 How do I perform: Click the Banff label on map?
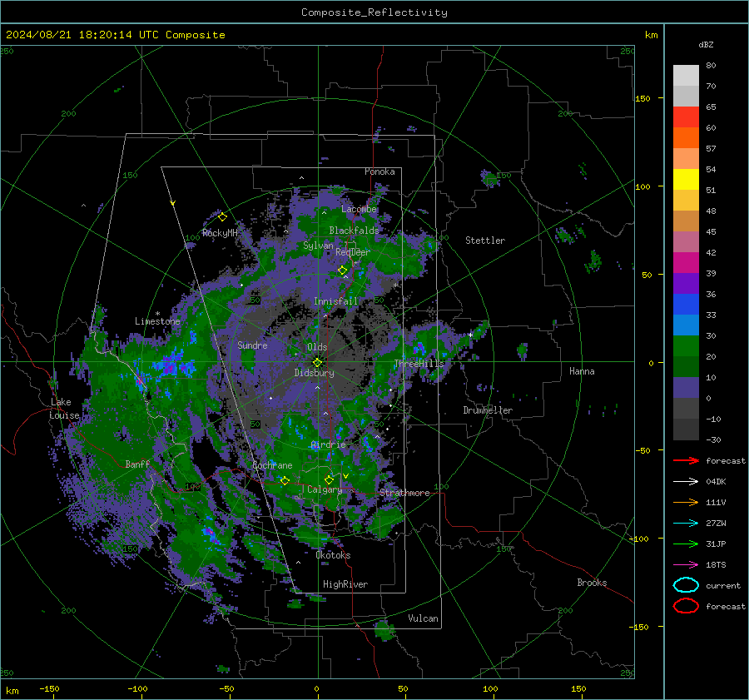[137, 464]
